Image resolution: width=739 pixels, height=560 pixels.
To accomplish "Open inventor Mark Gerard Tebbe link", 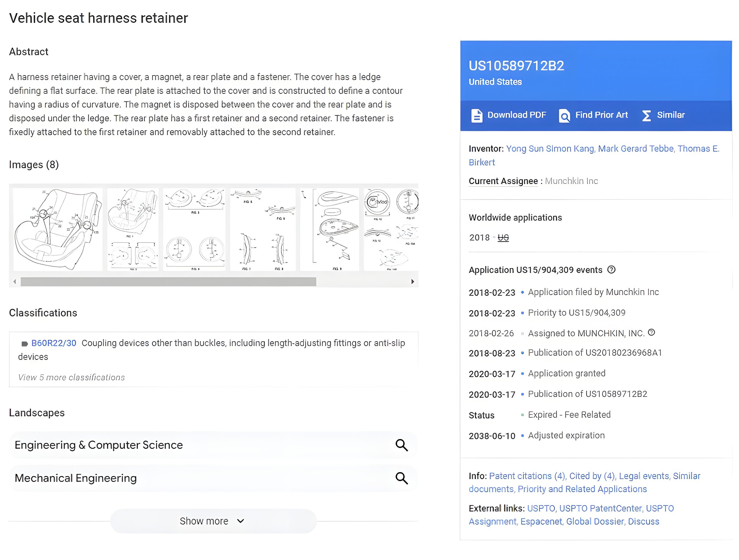I will (x=636, y=149).
